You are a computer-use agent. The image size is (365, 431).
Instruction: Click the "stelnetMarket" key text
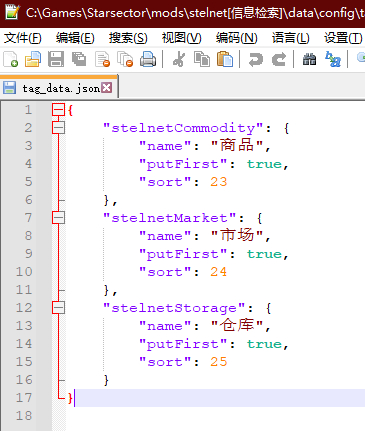coord(169,218)
